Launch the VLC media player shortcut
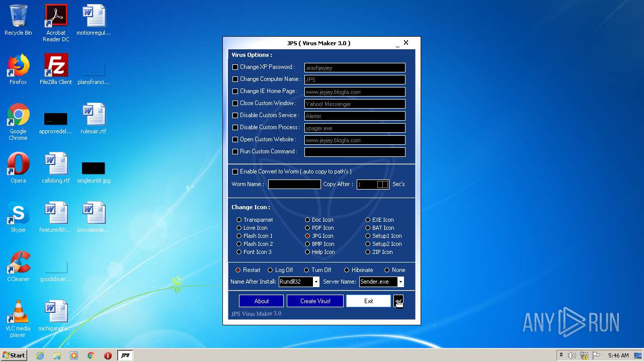 click(18, 319)
